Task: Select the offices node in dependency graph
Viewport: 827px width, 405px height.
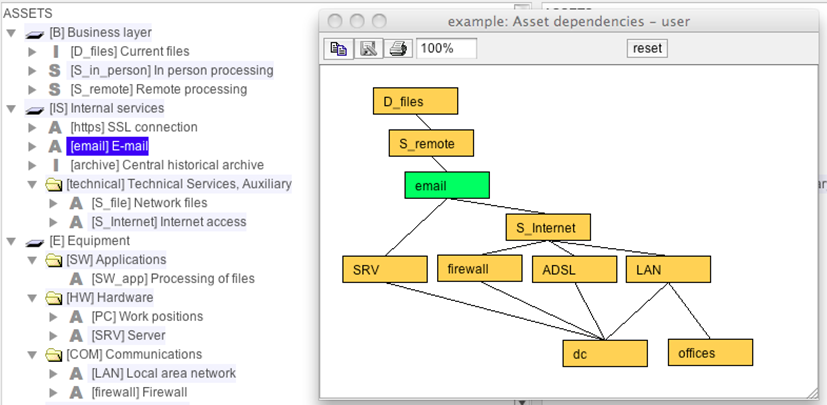Action: 710,353
